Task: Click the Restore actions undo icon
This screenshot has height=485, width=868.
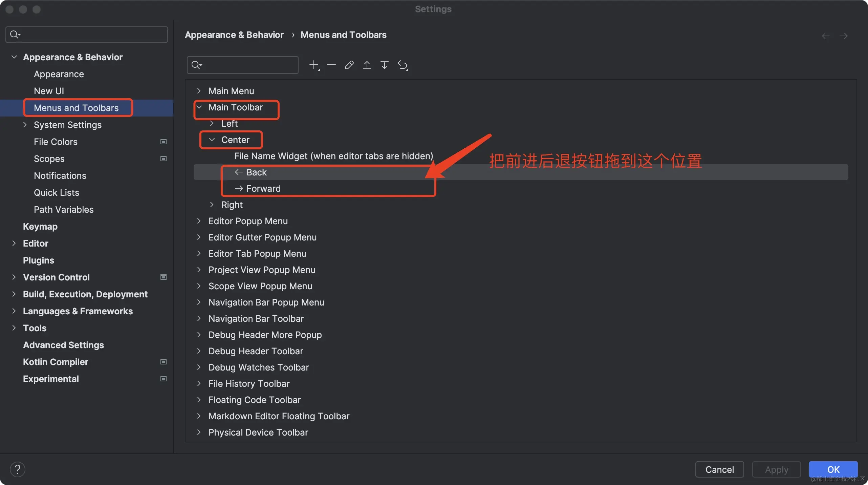Action: (x=403, y=65)
